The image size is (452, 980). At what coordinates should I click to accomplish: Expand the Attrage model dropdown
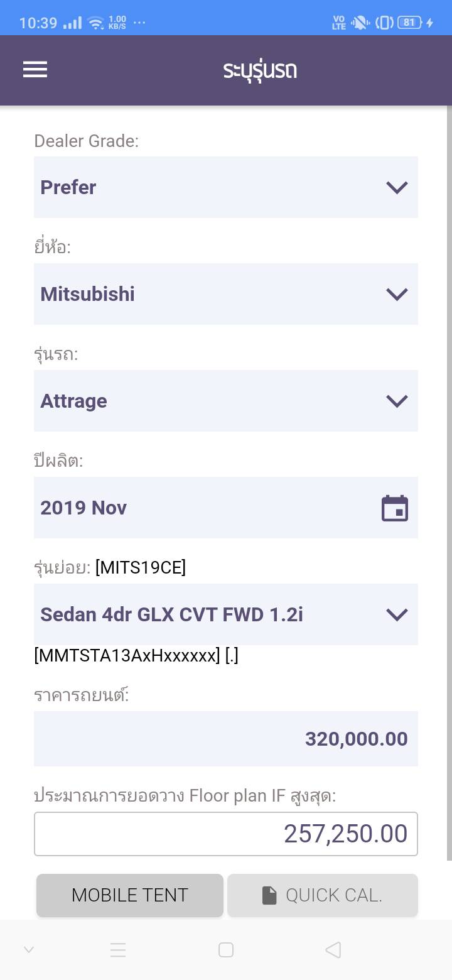[225, 401]
